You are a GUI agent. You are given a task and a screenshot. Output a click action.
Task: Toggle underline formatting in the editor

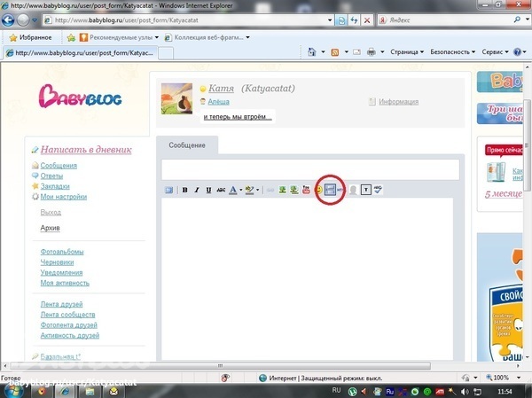point(208,190)
